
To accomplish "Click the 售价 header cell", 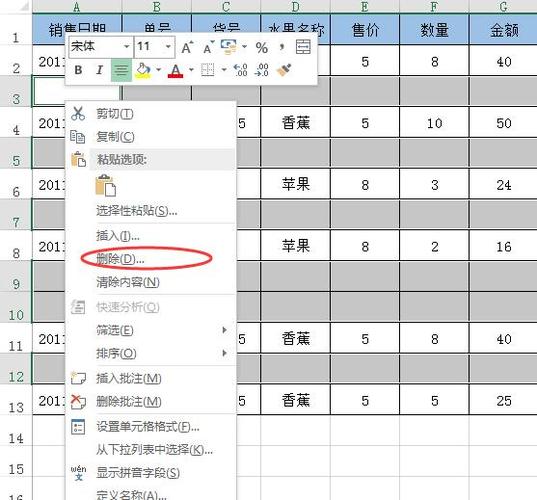I will [365, 30].
